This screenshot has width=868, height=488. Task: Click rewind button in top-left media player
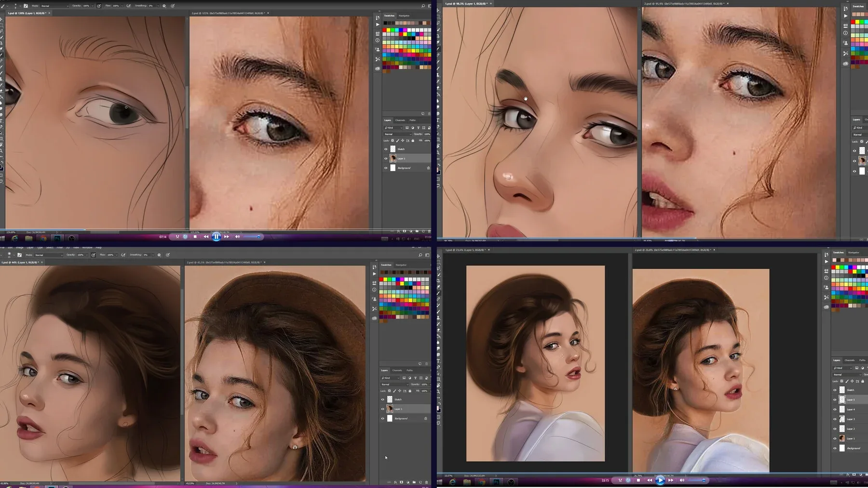coord(206,237)
